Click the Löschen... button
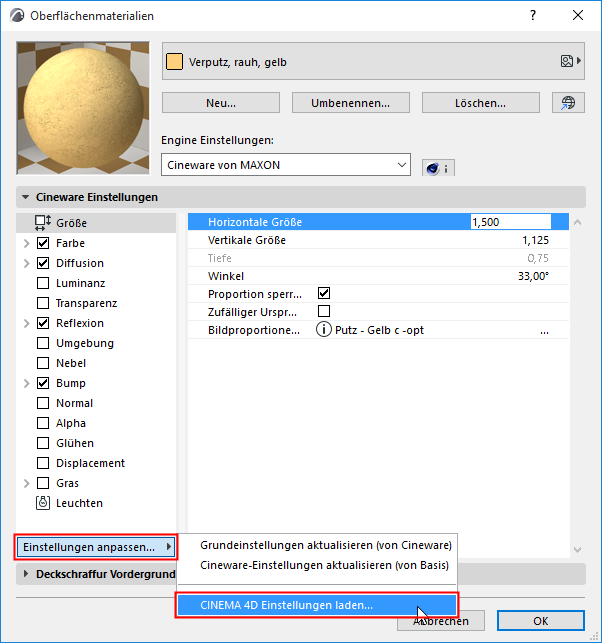The width and height of the screenshot is (602, 643). 481,103
